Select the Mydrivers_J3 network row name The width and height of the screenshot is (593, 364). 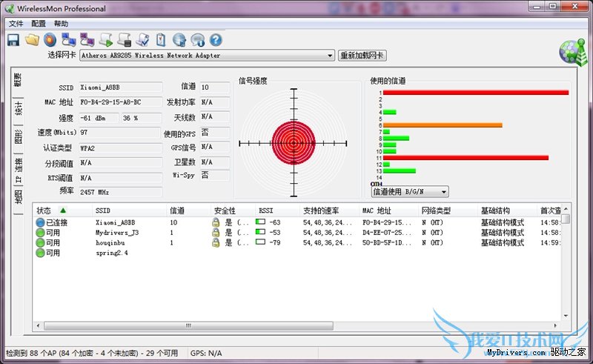click(x=117, y=233)
